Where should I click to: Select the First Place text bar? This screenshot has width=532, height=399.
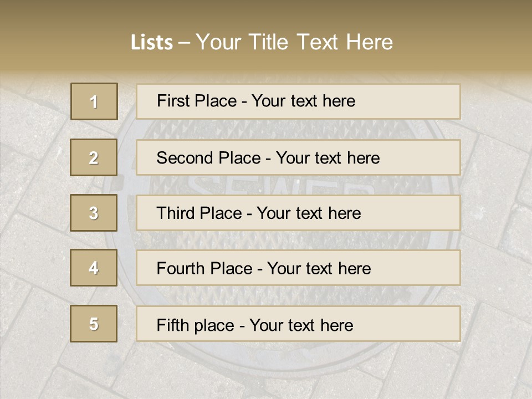298,101
